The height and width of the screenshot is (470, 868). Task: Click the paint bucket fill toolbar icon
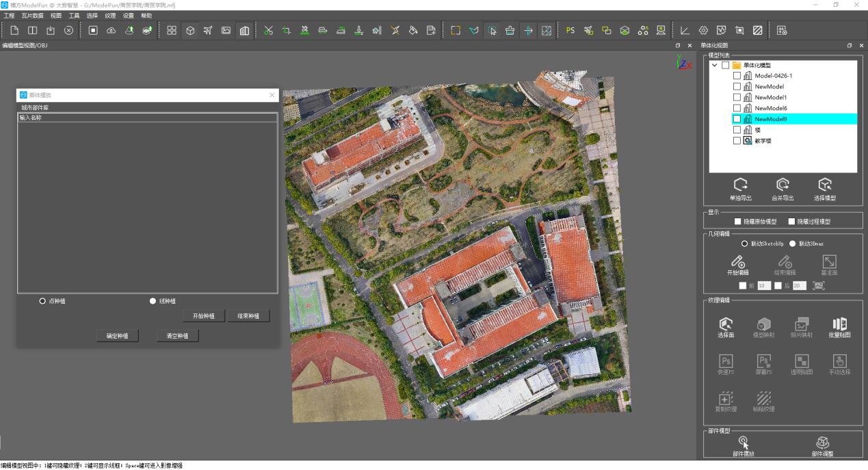413,30
